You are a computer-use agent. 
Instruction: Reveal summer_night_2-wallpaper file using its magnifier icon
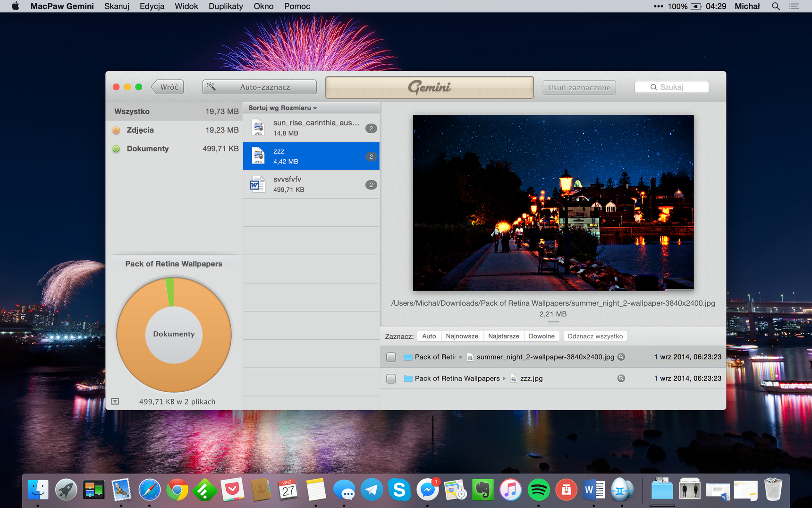621,357
